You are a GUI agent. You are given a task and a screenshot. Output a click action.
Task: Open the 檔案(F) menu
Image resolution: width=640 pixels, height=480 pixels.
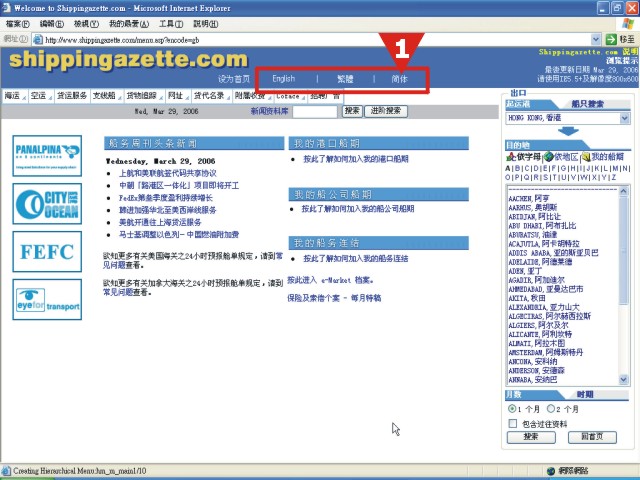(x=18, y=24)
